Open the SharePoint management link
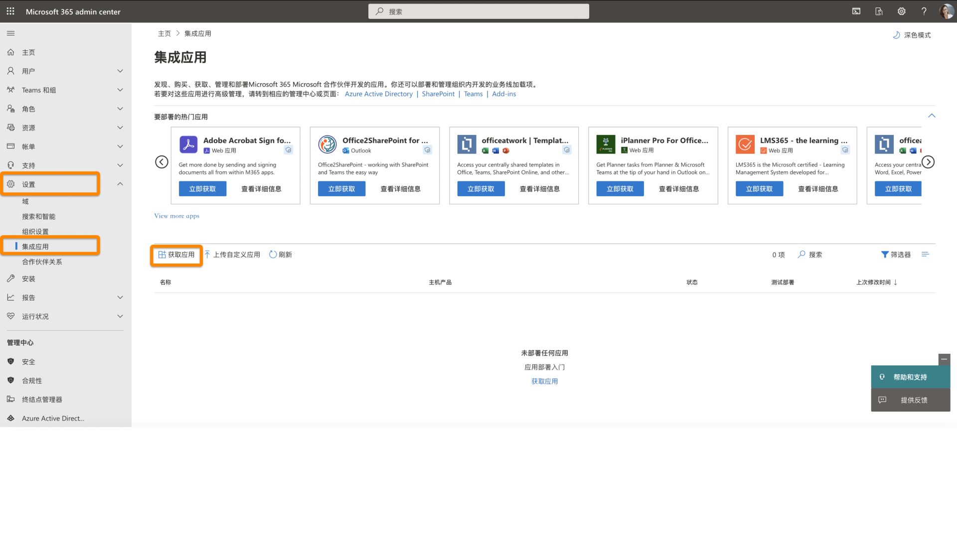957x560 pixels. pos(438,94)
